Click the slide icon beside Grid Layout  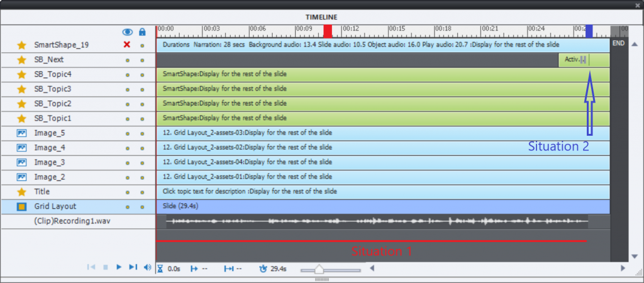pyautogui.click(x=22, y=206)
